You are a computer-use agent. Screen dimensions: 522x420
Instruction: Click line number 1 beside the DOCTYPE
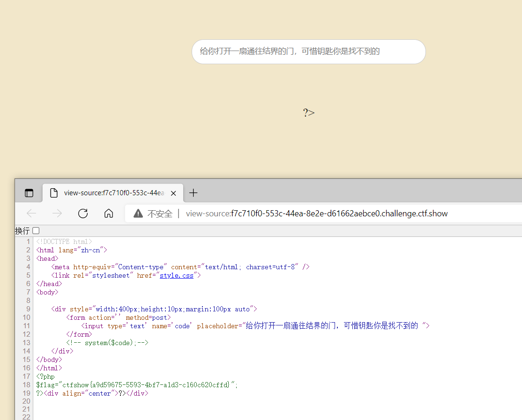point(29,241)
